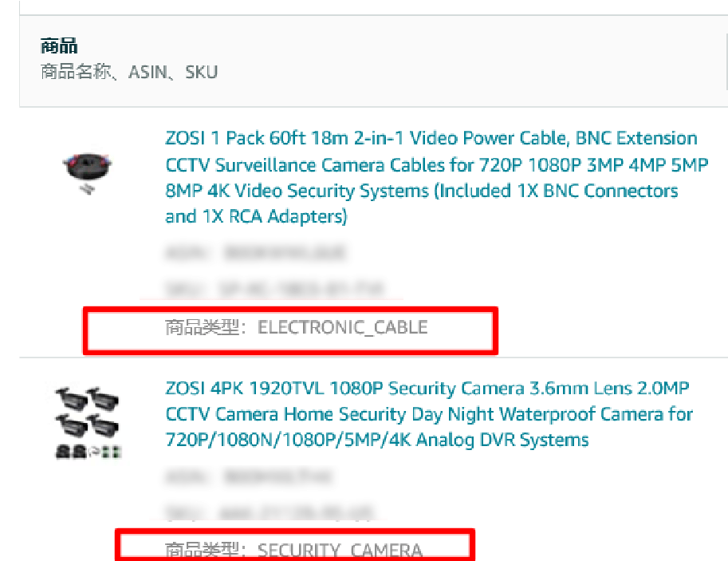Select the ELECTRONIC_CABLE product type value
Image resolution: width=728 pixels, height=561 pixels.
click(343, 327)
